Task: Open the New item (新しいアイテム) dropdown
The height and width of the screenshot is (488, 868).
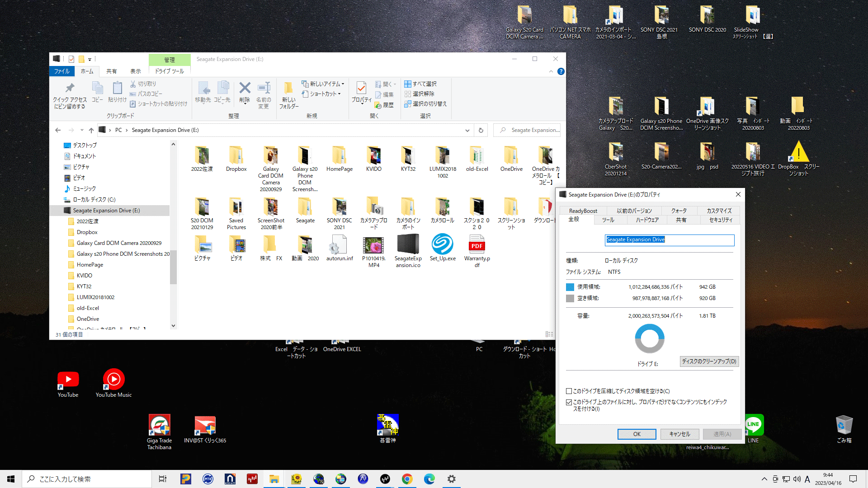Action: pos(323,84)
